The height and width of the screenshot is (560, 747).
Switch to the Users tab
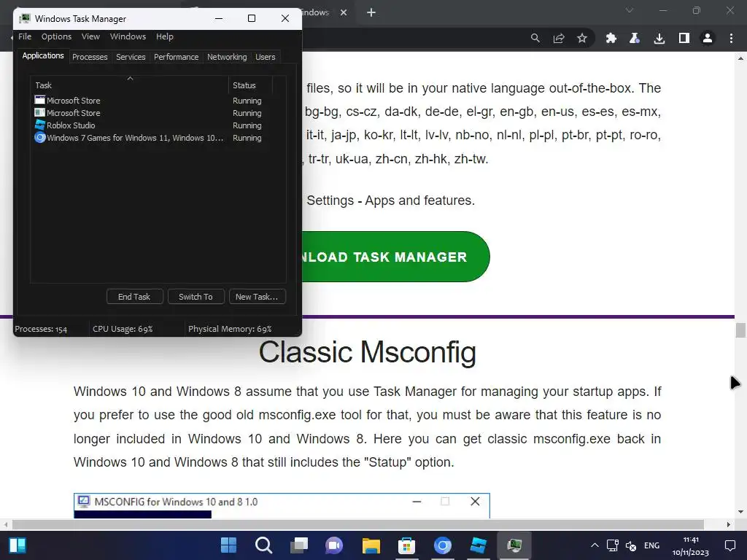[x=265, y=57]
